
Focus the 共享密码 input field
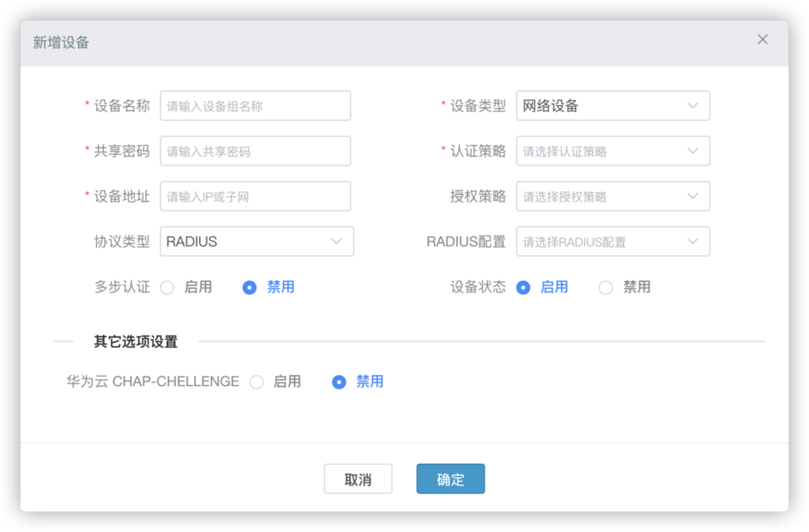(x=255, y=151)
